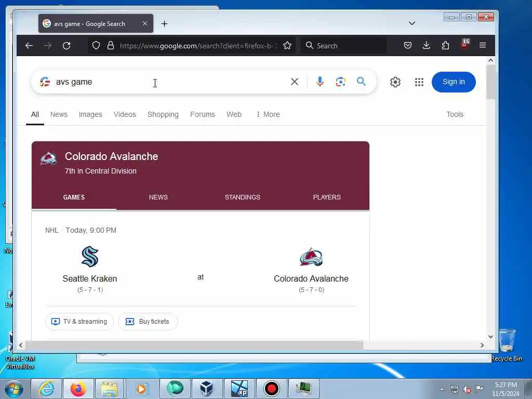Screen dimensions: 532x399
Task: Open the STANDINGS tab of Avalanche card
Action: point(242,197)
